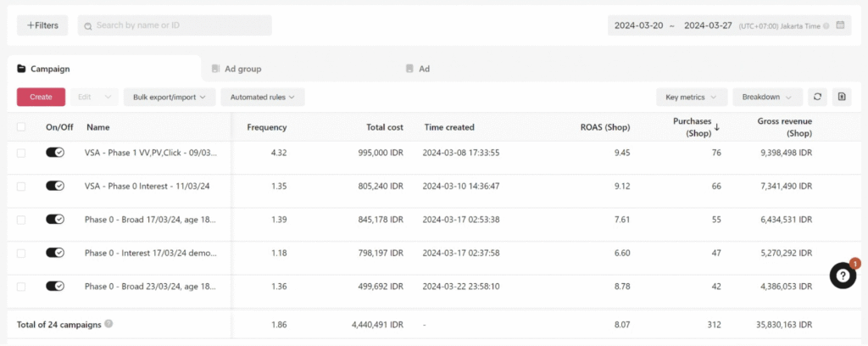
Task: Select checkbox for Phase 0 - Broad 17/03/24
Action: (x=21, y=219)
